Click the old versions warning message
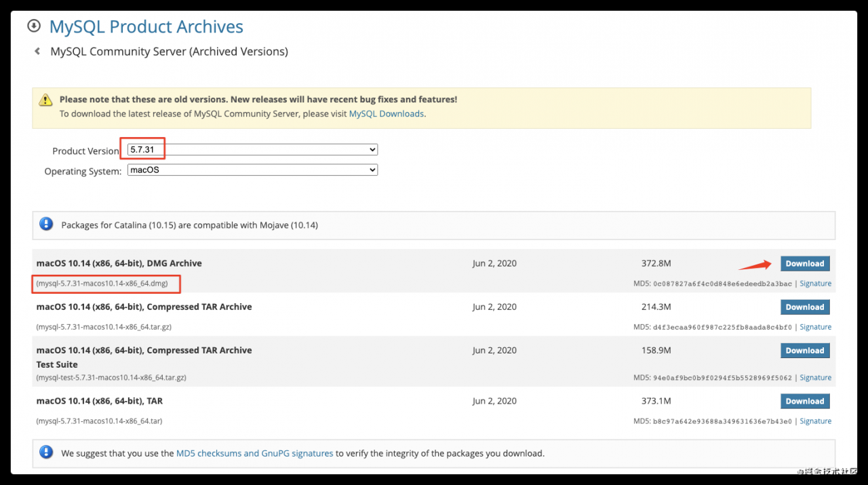Viewport: 868px width, 485px height. coord(258,100)
